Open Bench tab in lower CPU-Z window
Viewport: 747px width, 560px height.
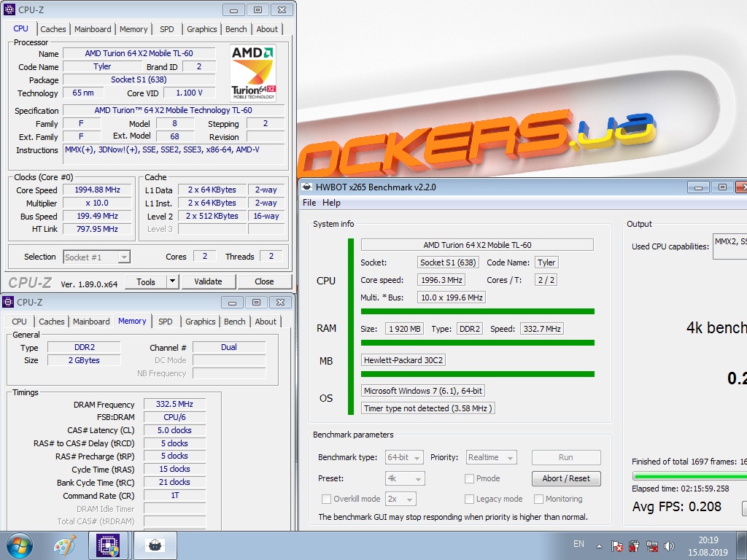click(234, 322)
